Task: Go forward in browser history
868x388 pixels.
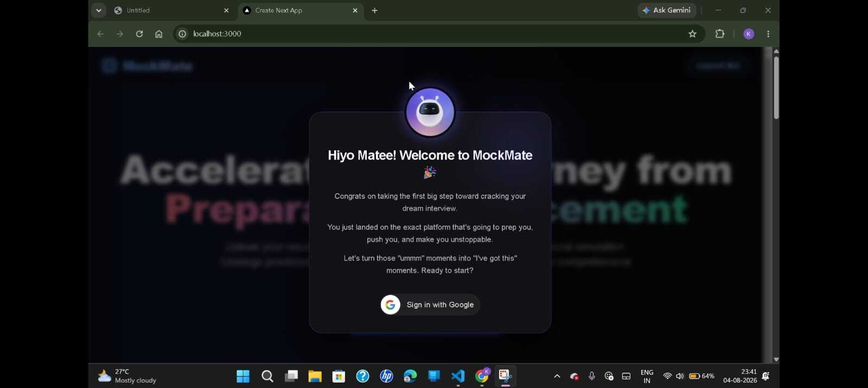Action: point(120,34)
